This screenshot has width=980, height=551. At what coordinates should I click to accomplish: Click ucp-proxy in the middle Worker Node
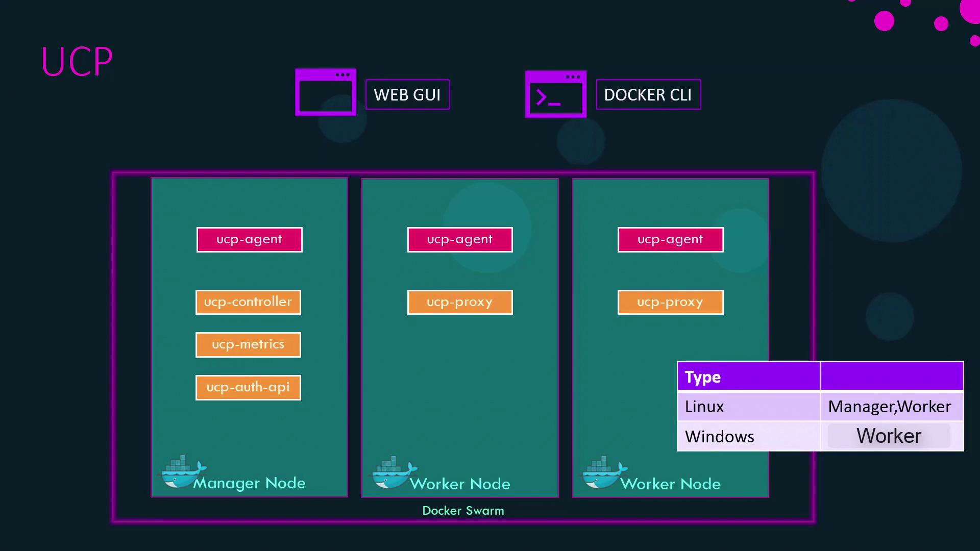460,302
